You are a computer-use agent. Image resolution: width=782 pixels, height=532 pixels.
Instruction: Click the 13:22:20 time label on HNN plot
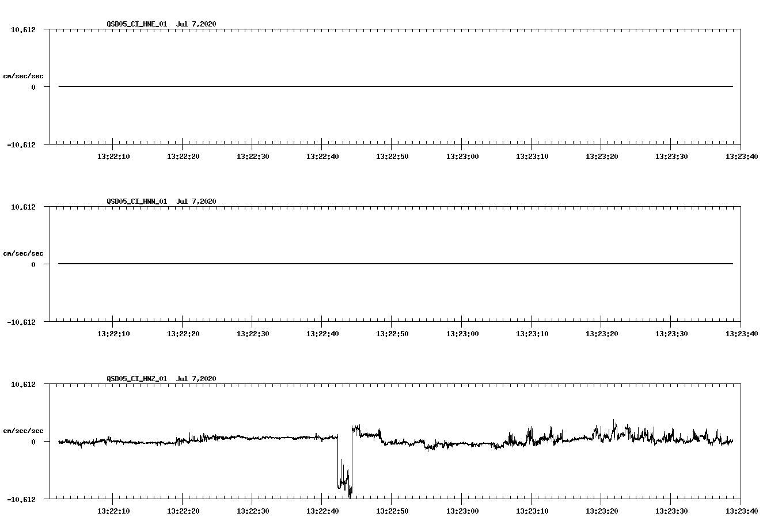(183, 334)
